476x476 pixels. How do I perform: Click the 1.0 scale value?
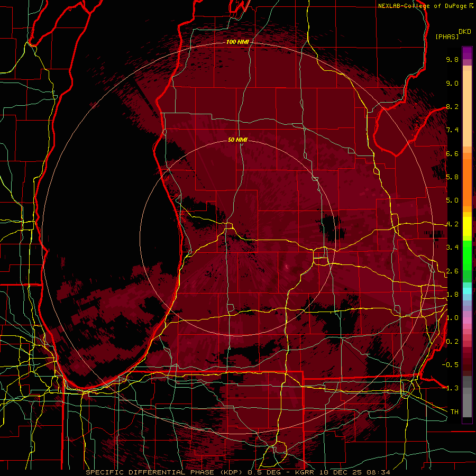click(452, 318)
